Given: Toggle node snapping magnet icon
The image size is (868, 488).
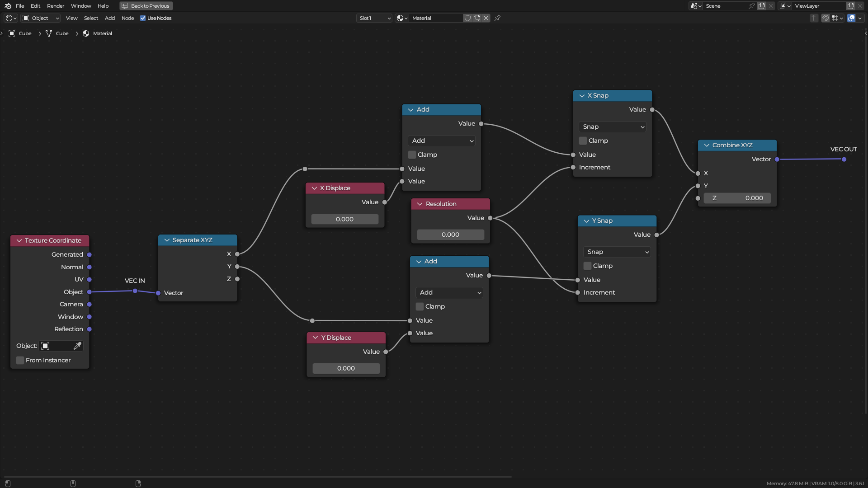Looking at the screenshot, I should pyautogui.click(x=826, y=18).
